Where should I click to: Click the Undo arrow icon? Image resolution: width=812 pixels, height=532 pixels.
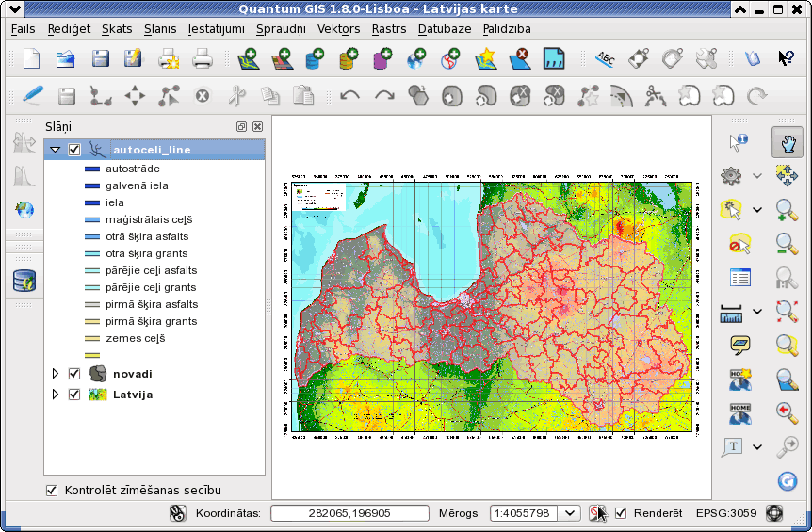point(350,96)
